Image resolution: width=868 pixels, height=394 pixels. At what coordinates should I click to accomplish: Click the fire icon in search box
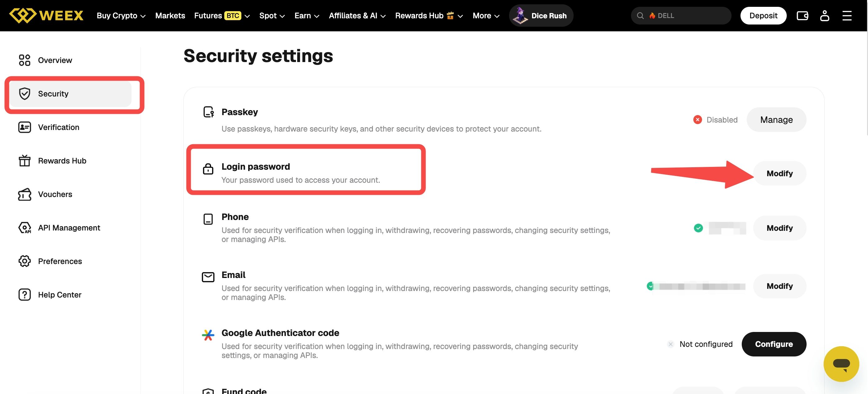[652, 16]
